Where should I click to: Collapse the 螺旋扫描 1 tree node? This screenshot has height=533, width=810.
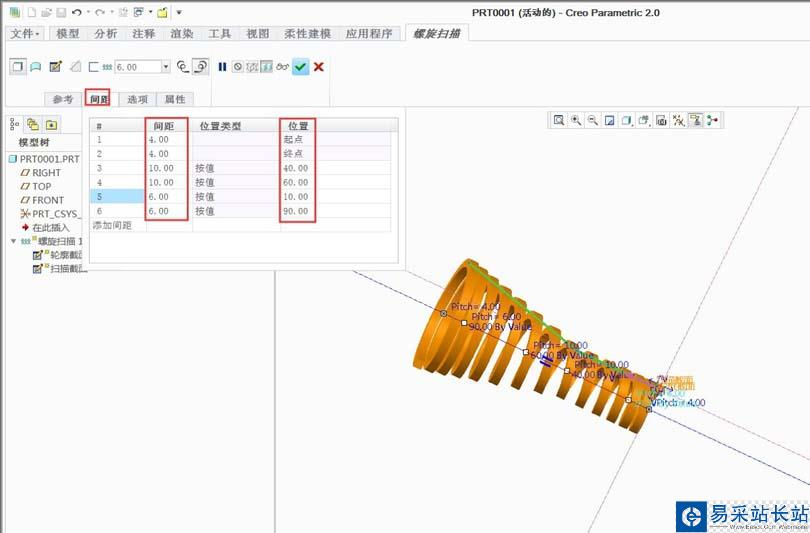point(13,241)
